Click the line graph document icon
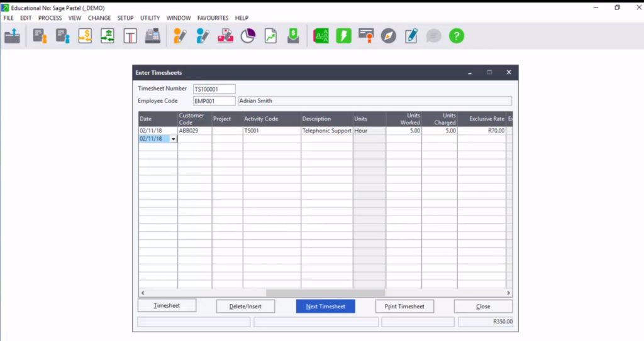644x341 pixels. [x=270, y=36]
